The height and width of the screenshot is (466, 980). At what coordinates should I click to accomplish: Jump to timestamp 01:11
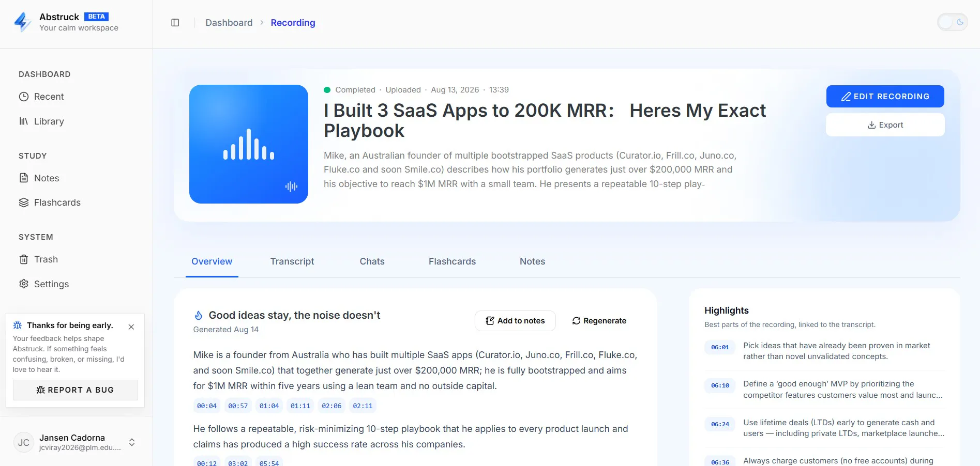pos(300,406)
